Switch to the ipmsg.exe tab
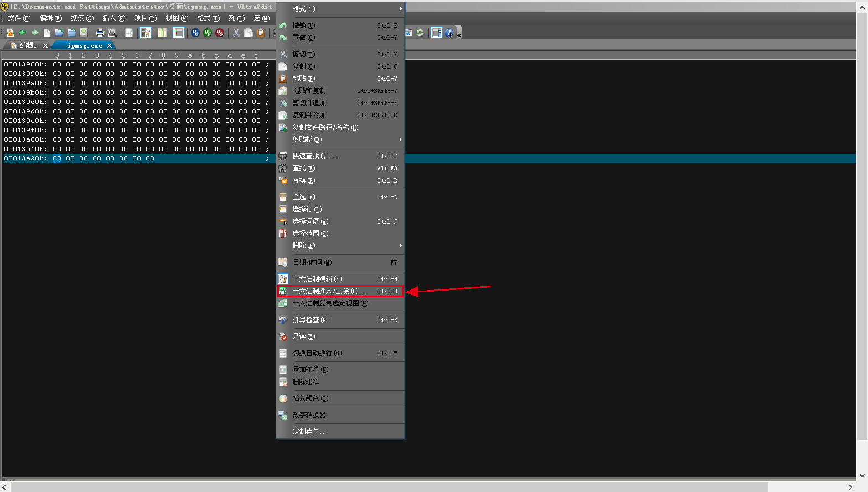 [x=85, y=45]
